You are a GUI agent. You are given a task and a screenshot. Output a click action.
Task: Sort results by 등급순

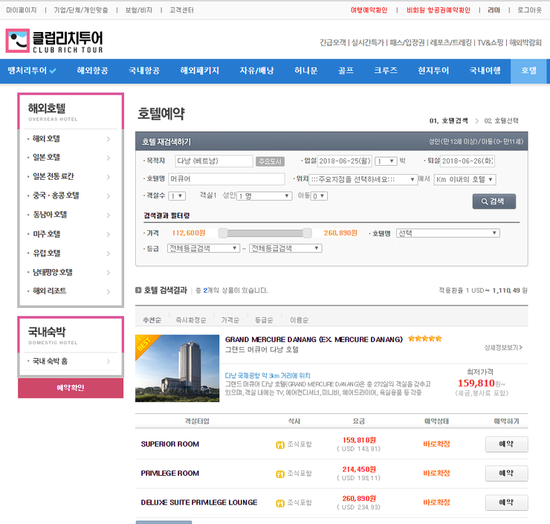coord(264,320)
